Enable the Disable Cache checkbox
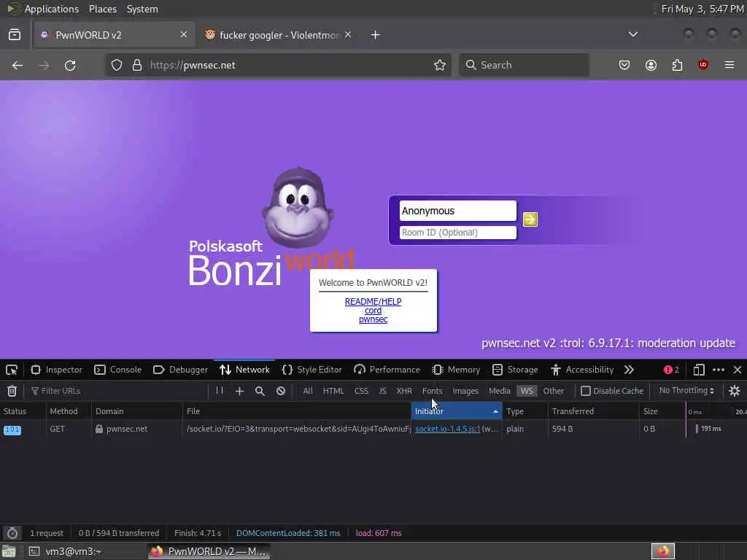The height and width of the screenshot is (560, 747). click(586, 391)
